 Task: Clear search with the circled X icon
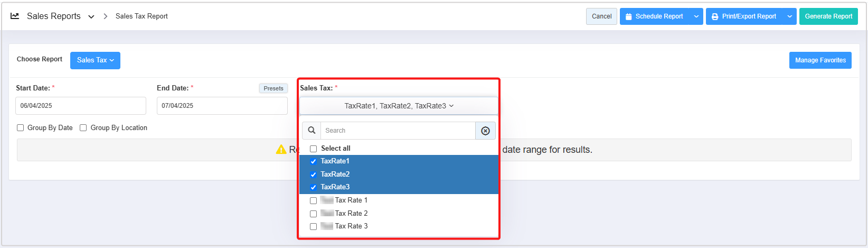tap(485, 131)
